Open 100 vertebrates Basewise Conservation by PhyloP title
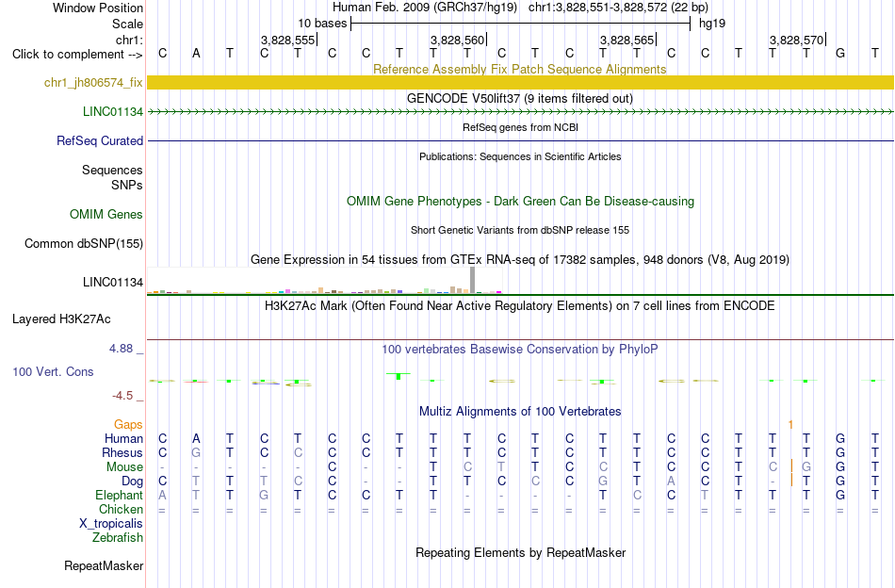Screen dimensions: 895x588 [519, 349]
